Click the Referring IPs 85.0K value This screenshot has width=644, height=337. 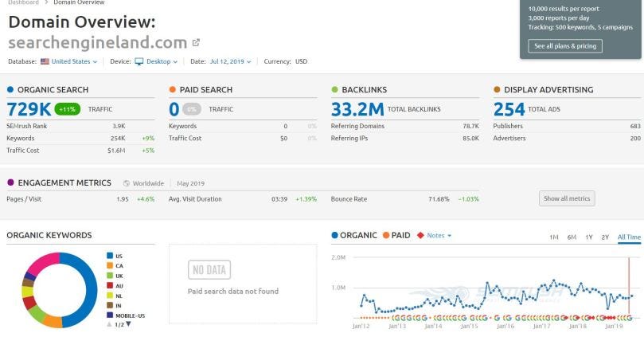471,139
